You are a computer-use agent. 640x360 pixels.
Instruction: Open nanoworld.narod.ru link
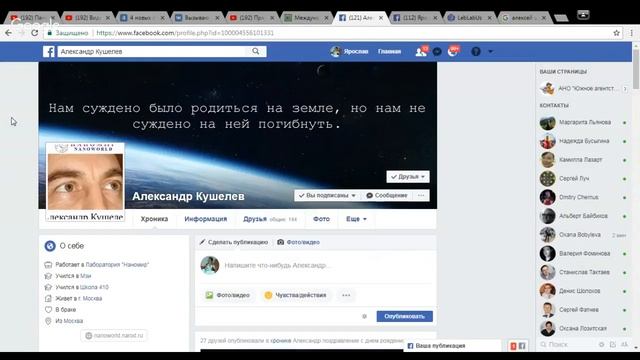pos(114,336)
